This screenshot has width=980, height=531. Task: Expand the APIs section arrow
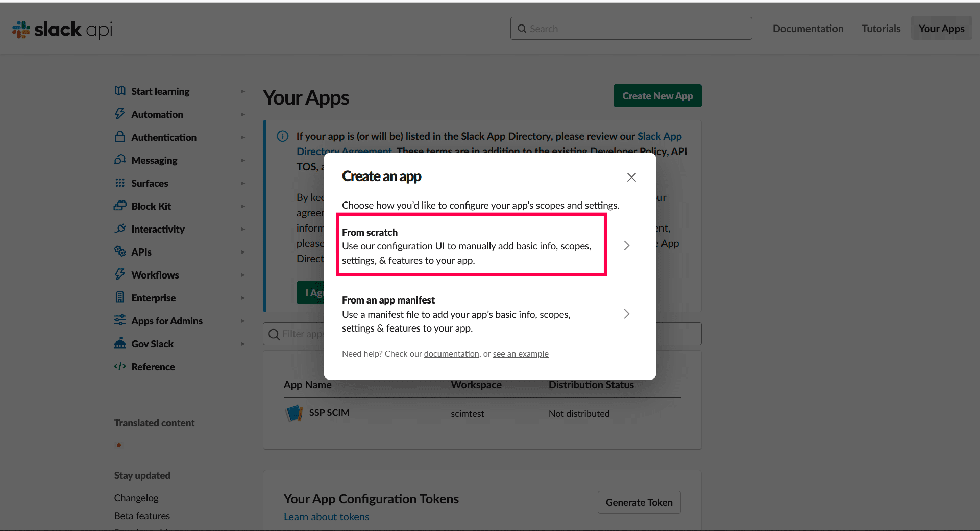243,252
